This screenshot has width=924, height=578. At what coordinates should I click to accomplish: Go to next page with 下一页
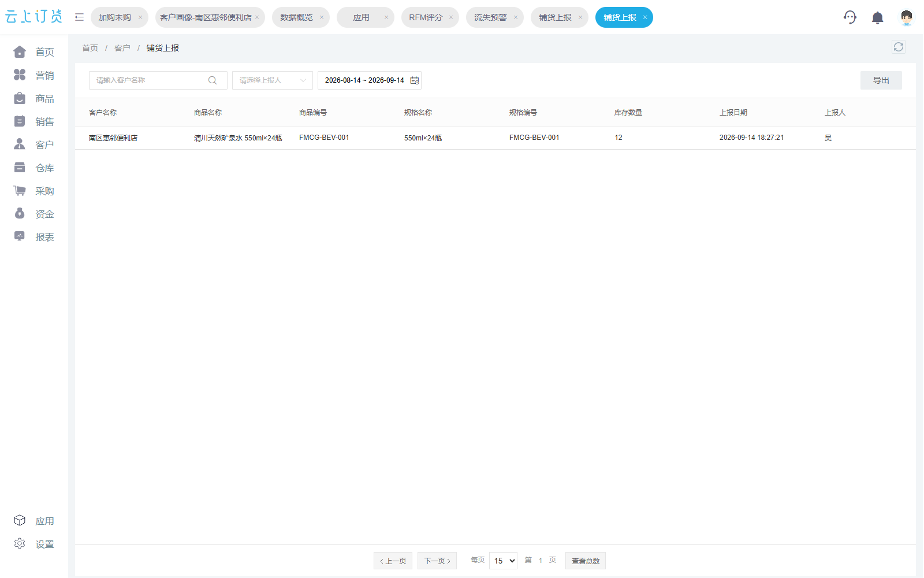(437, 561)
